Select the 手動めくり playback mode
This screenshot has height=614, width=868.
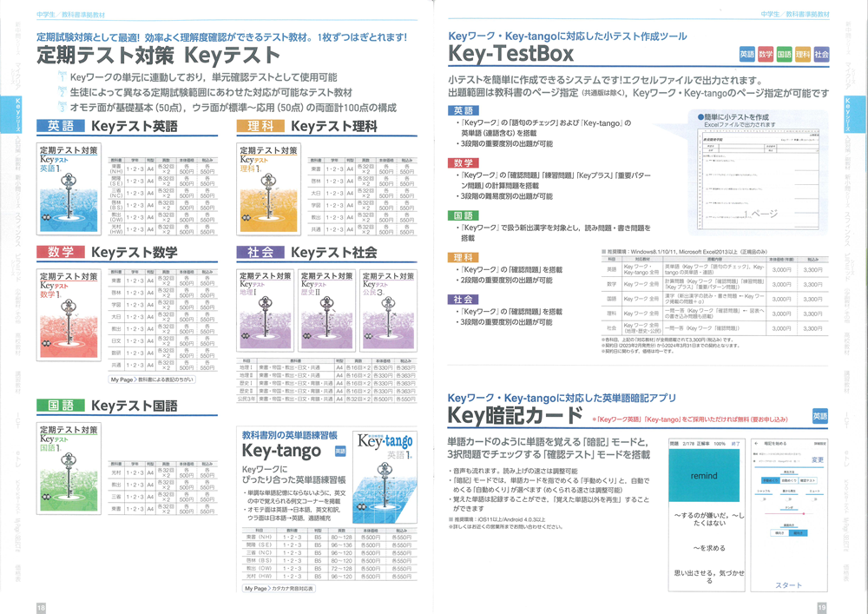tap(769, 480)
